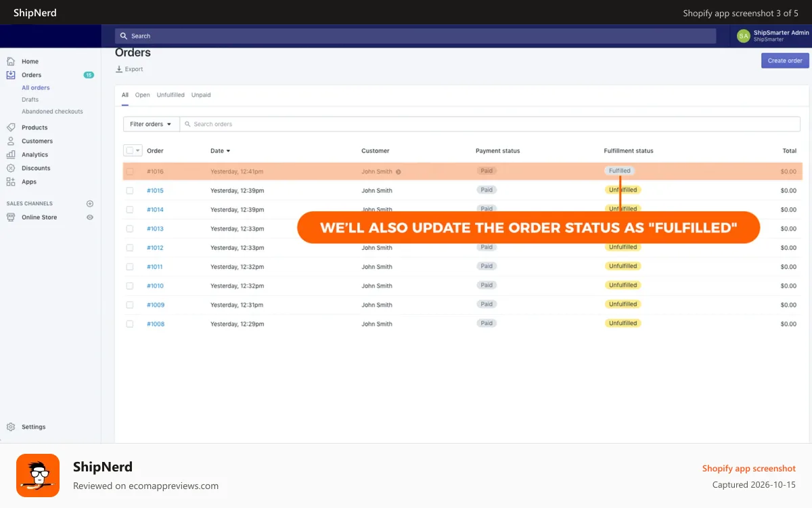The width and height of the screenshot is (812, 508).
Task: Tick the select-all orders checkbox
Action: point(129,150)
